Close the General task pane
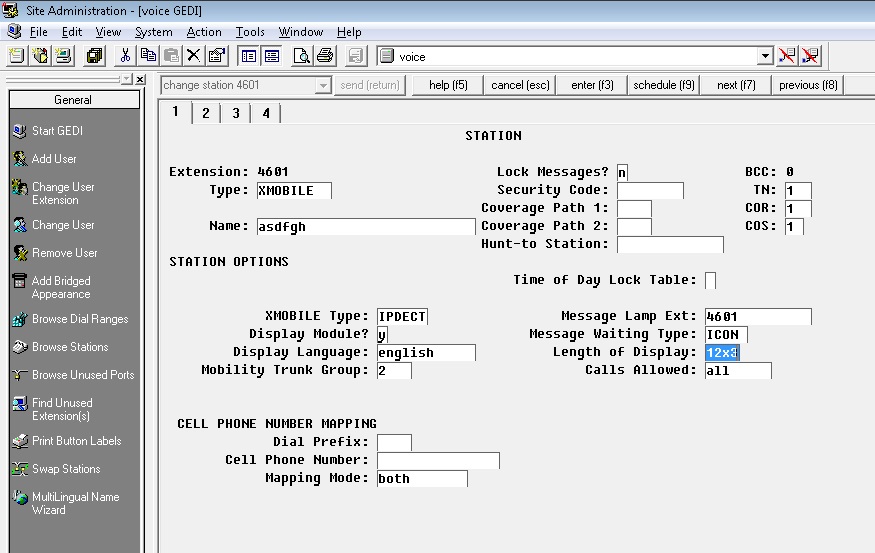The height and width of the screenshot is (553, 875). [140, 79]
